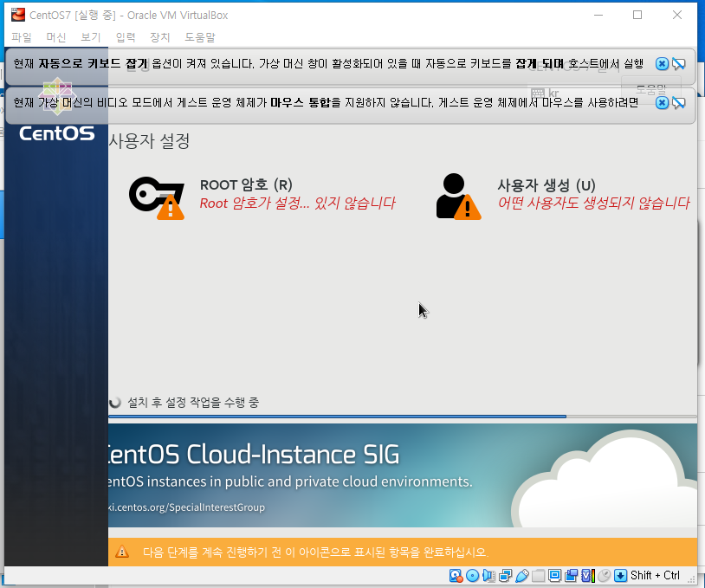Dismiss the keyboard capture notification

tap(662, 64)
